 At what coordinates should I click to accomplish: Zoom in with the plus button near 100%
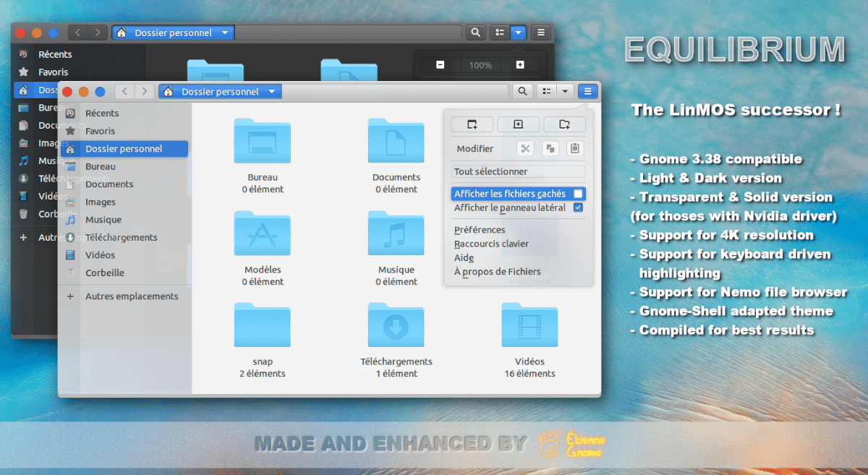(x=520, y=64)
